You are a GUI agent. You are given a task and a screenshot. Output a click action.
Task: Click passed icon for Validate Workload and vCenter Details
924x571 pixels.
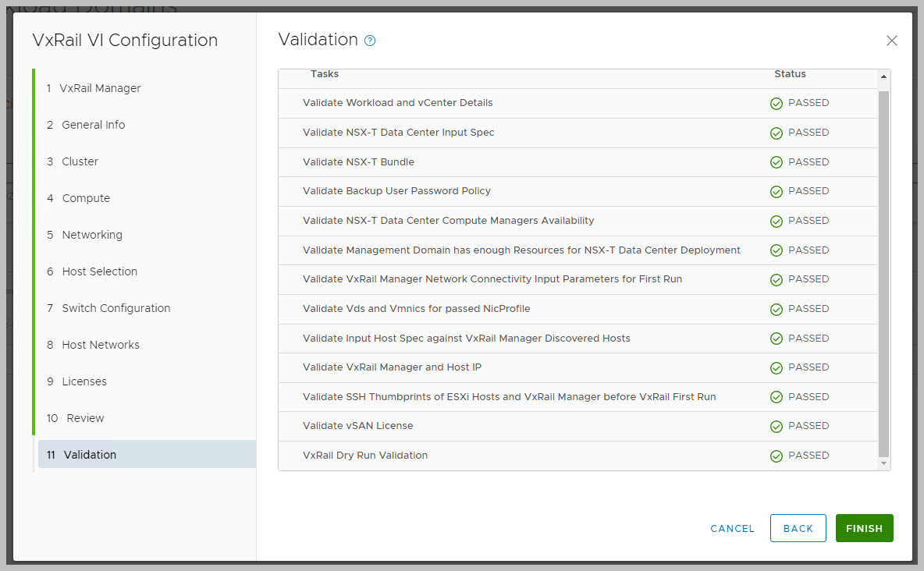click(777, 104)
